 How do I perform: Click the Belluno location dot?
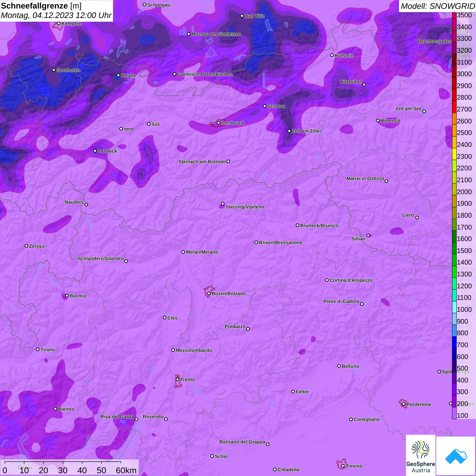pos(339,366)
